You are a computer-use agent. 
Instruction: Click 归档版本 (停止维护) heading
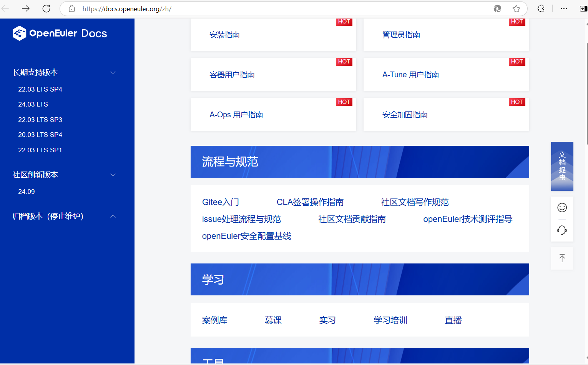(48, 216)
